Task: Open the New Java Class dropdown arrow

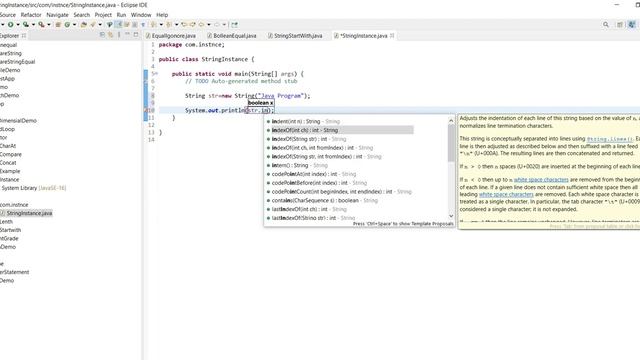Action: tap(74, 24)
